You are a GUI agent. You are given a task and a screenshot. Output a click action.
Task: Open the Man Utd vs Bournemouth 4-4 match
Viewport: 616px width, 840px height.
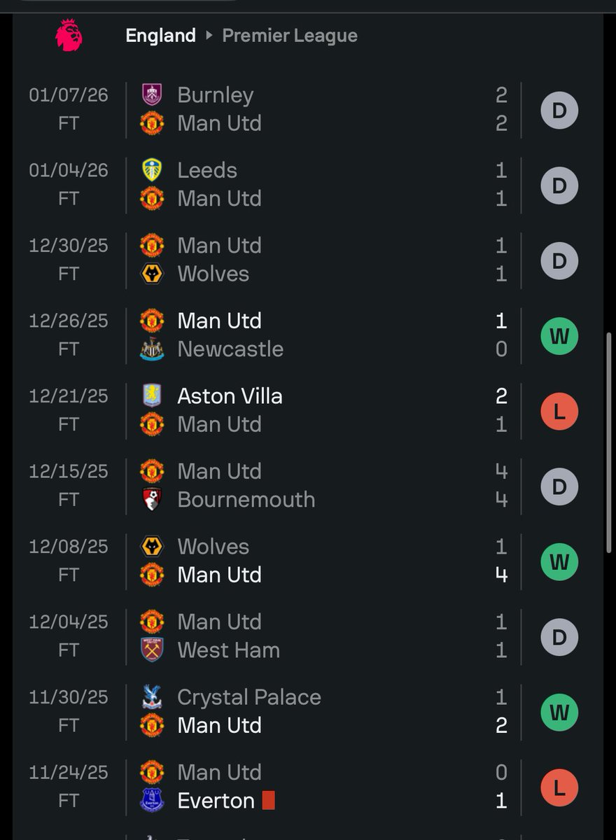(x=308, y=485)
